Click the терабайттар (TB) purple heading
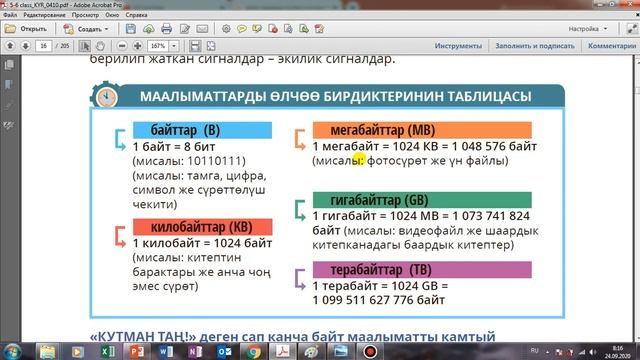This screenshot has height=360, width=640. (x=422, y=270)
